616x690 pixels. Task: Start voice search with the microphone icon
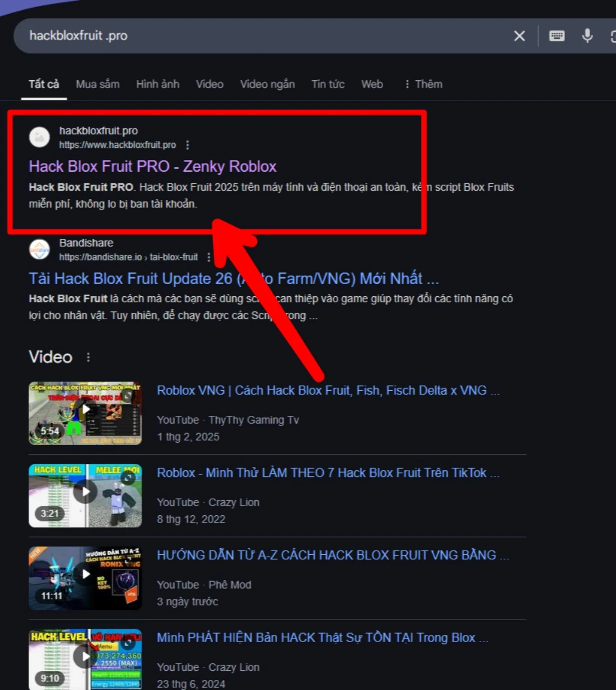tap(587, 36)
